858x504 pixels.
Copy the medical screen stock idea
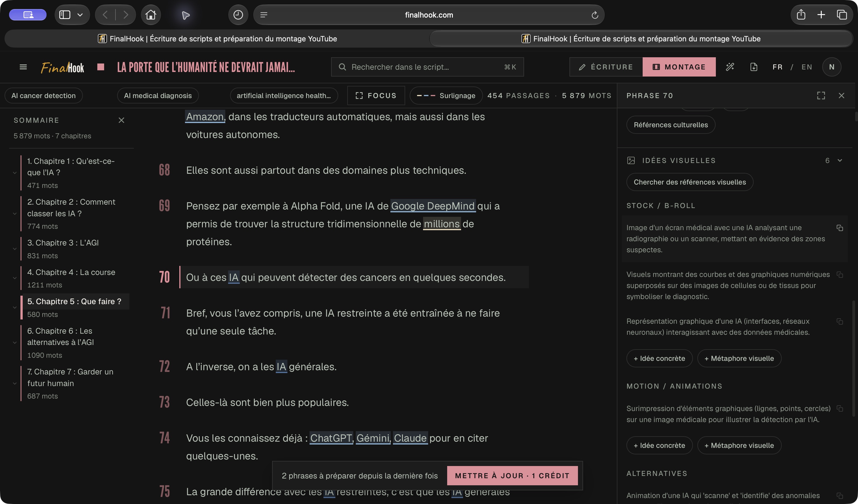[x=840, y=228]
